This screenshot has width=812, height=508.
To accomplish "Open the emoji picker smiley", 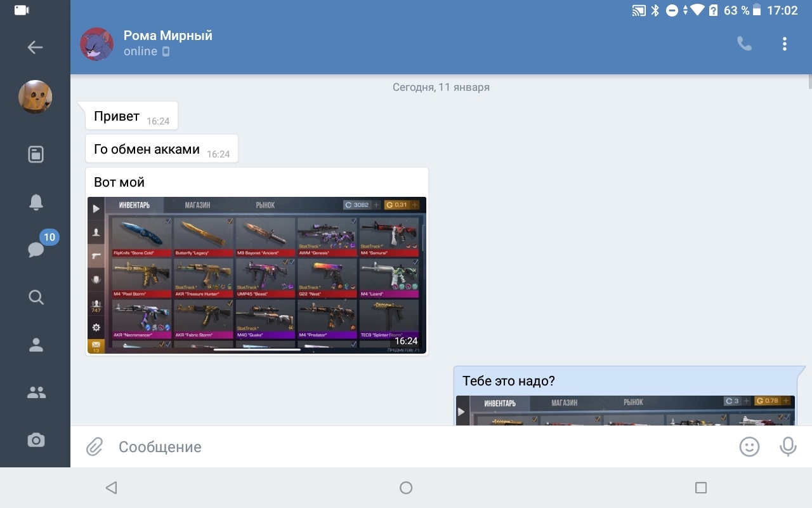I will [x=749, y=447].
